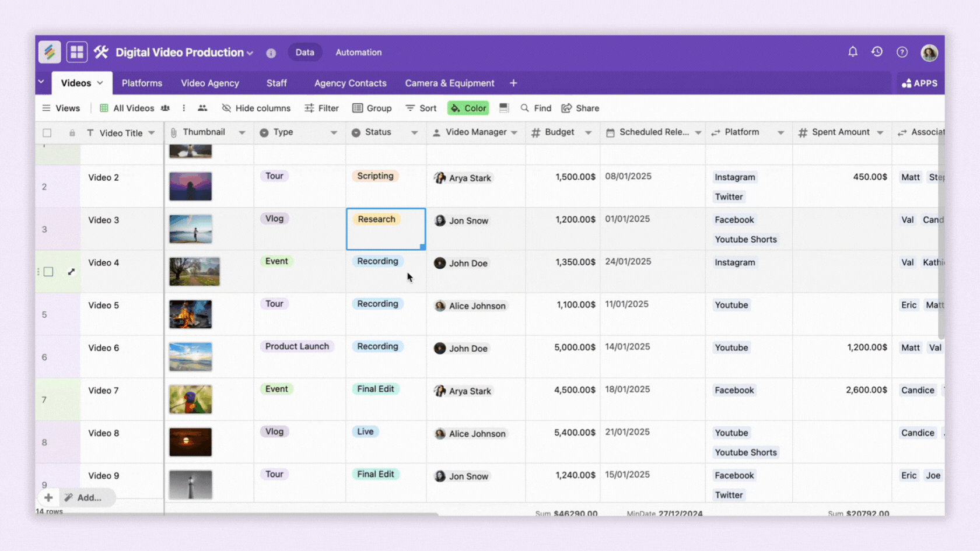Open the Color rules button
This screenshot has width=980, height=551.
click(468, 108)
